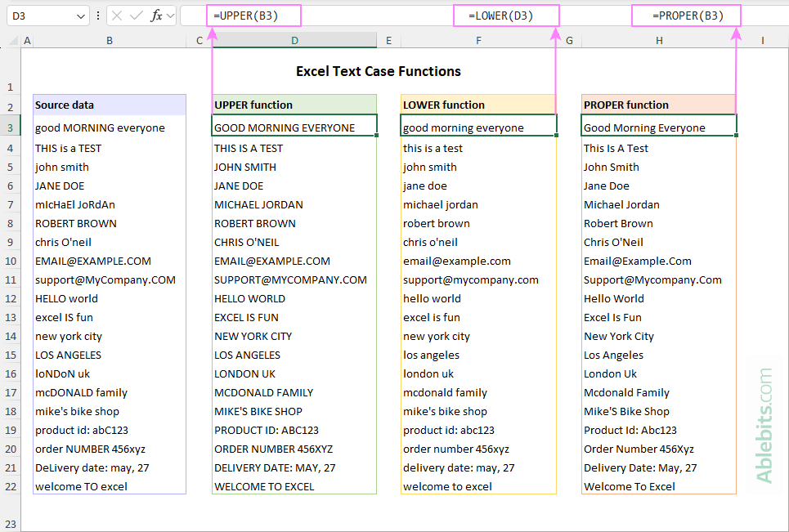Image resolution: width=789 pixels, height=532 pixels.
Task: Select the 'Source data' header cell
Action: click(x=109, y=105)
